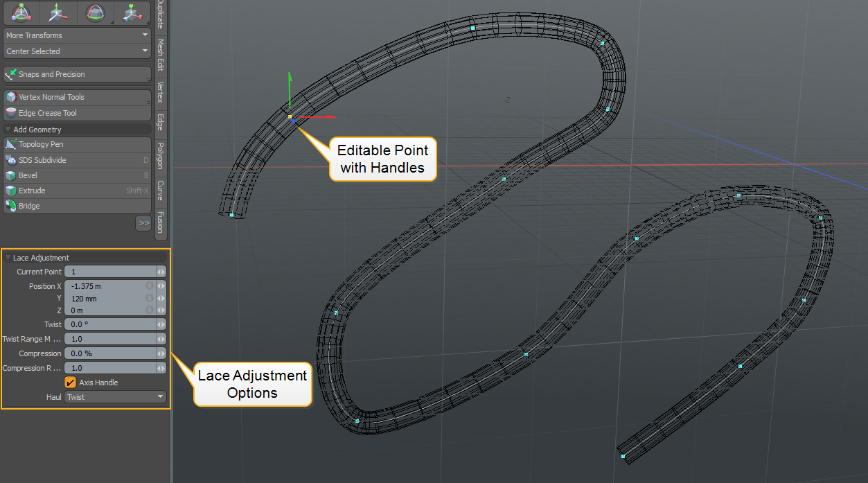Screen dimensions: 868x483
Task: Activate the Move tool icon
Action: (58, 12)
